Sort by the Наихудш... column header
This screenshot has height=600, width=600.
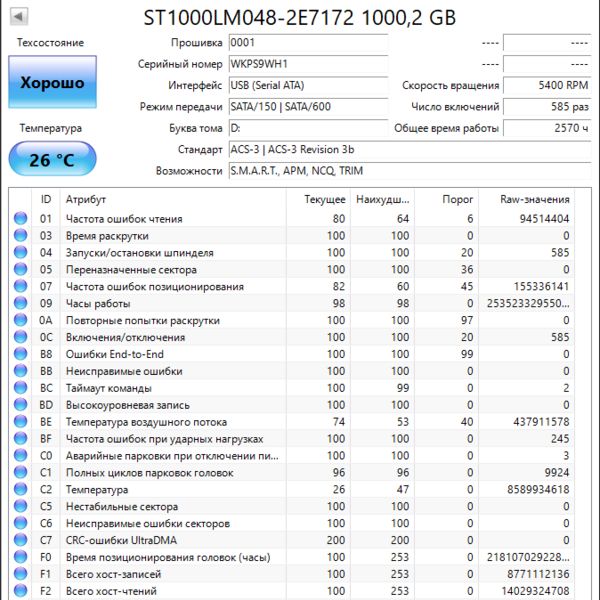pos(383,199)
